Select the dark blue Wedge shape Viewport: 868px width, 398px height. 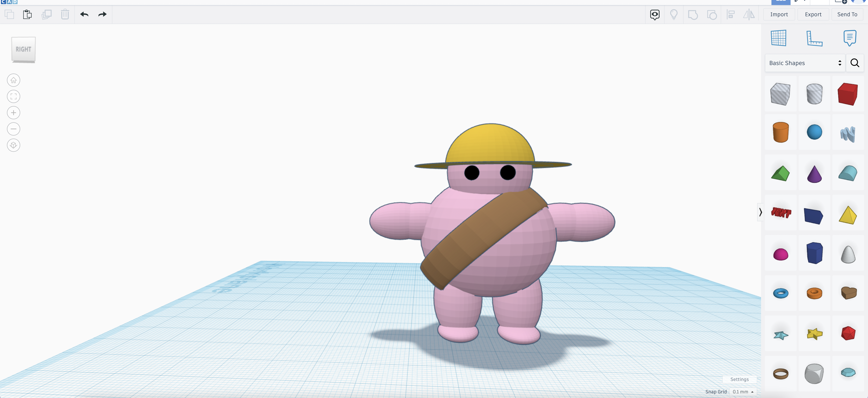click(813, 216)
